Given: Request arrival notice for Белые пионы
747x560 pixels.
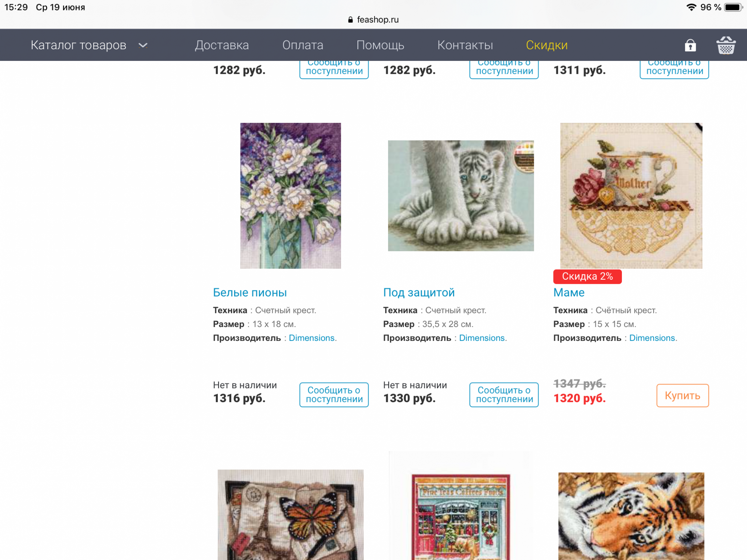Looking at the screenshot, I should coord(334,395).
